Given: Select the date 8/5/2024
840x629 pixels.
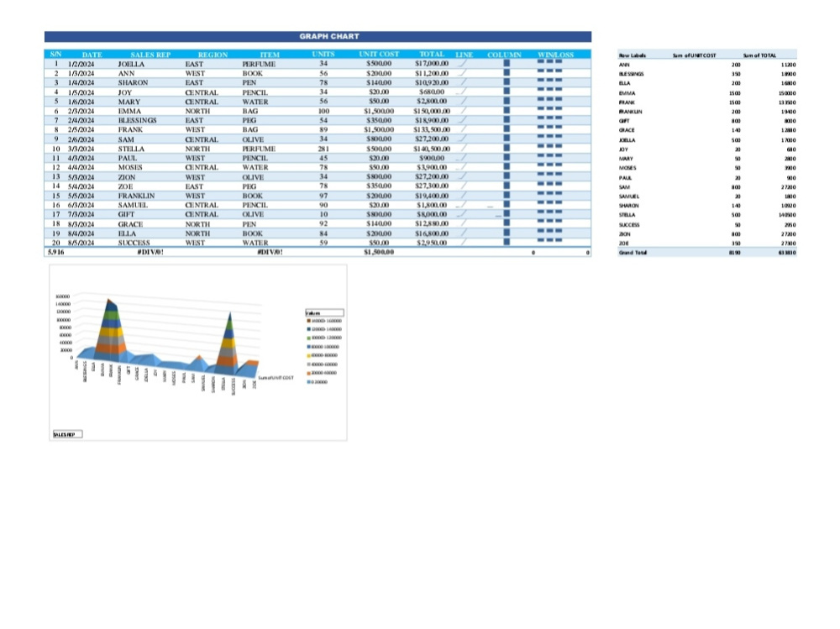Looking at the screenshot, I should tap(81, 243).
